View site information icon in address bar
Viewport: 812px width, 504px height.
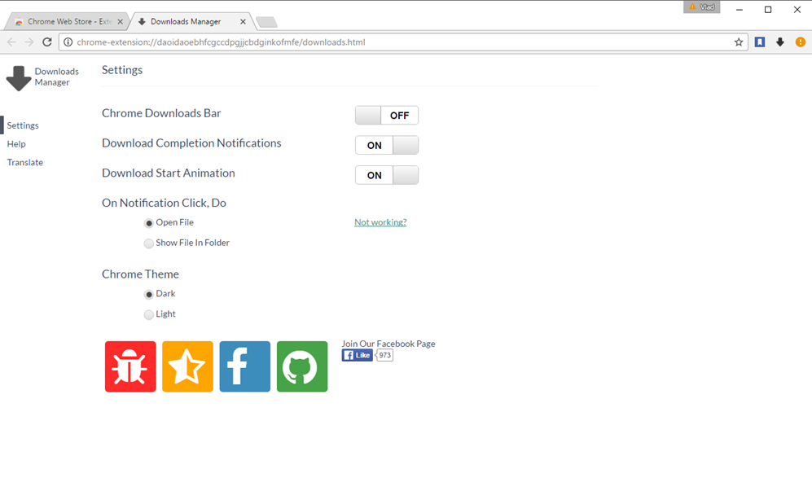click(68, 42)
